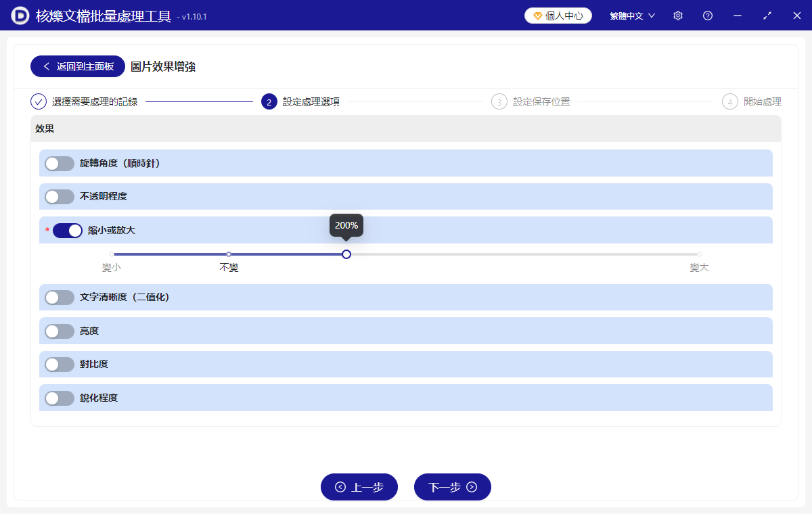Click the arrow icon inside 下一步 button

472,487
